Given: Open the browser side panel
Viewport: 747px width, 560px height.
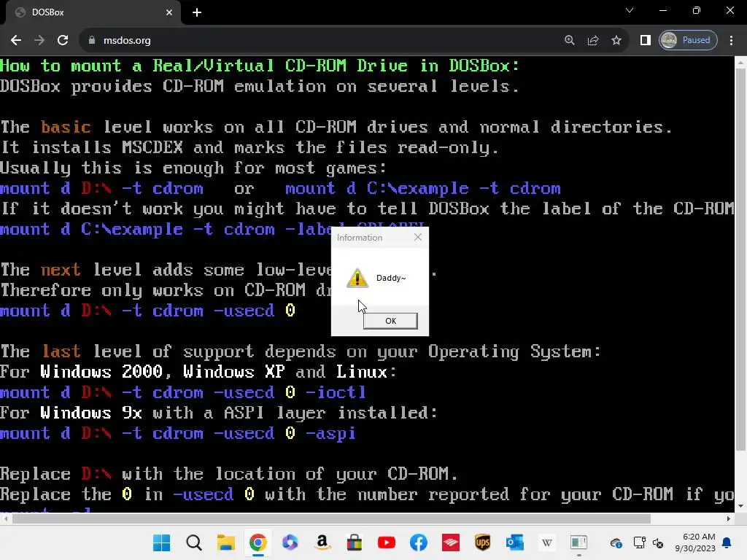Looking at the screenshot, I should 645,41.
